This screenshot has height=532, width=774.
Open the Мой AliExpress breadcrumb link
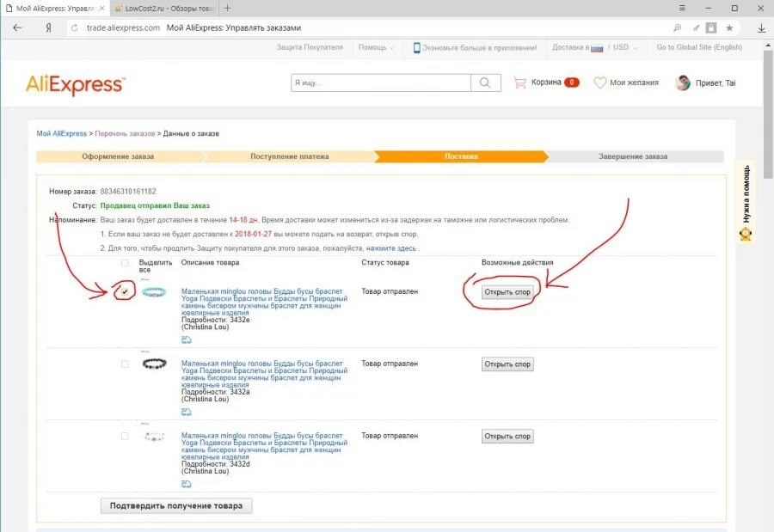click(61, 134)
